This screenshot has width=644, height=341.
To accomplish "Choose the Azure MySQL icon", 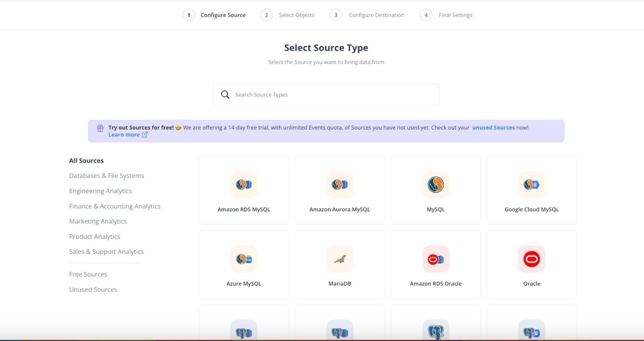I will coord(244,259).
